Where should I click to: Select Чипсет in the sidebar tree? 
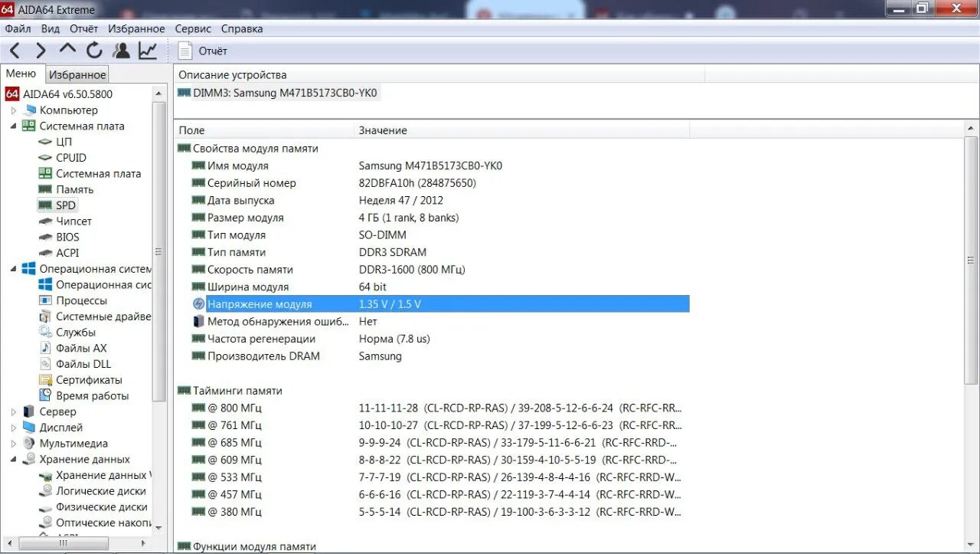(x=73, y=221)
